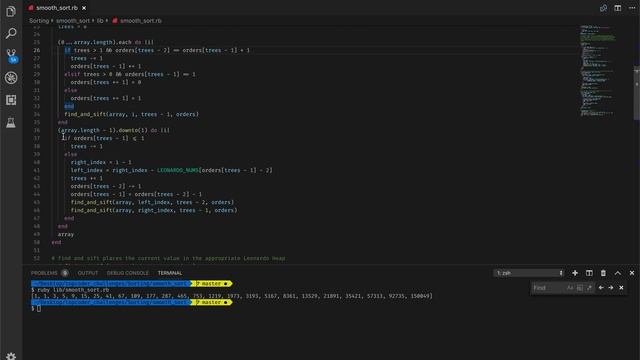Click line number 36 in the gutter
Viewport: 640px width, 360px height.
(x=37, y=130)
